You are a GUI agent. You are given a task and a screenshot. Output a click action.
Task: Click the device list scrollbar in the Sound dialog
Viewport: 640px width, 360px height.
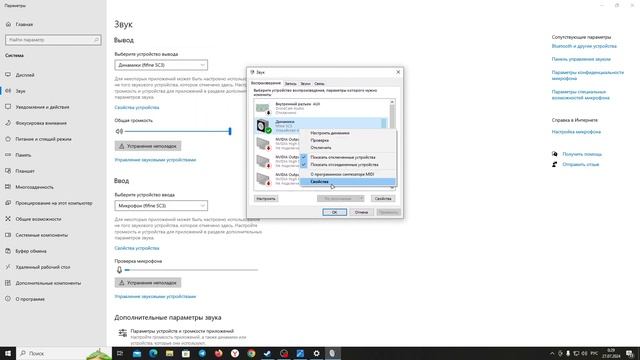click(392, 144)
